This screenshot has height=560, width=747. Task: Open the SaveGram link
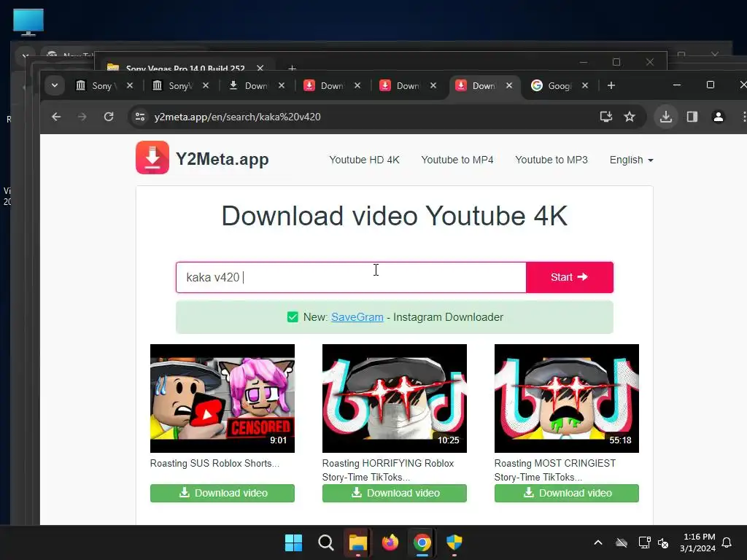[x=357, y=317]
